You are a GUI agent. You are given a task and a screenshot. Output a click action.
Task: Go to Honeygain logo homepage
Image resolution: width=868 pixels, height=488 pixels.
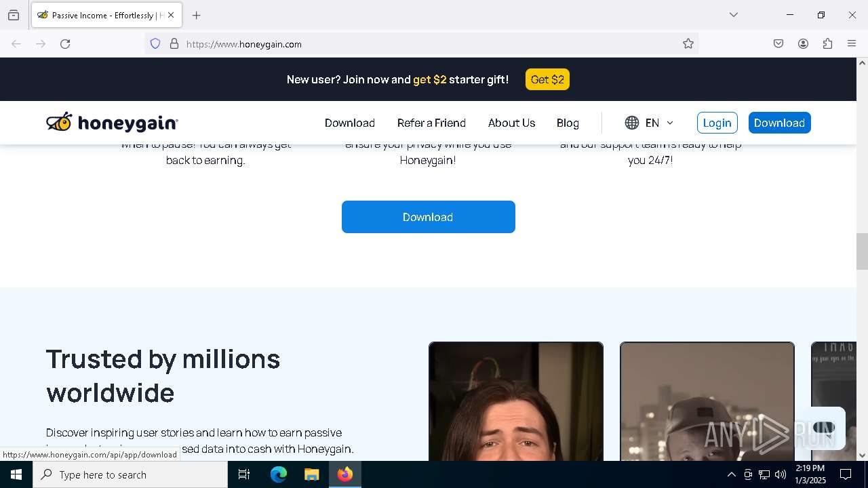112,123
